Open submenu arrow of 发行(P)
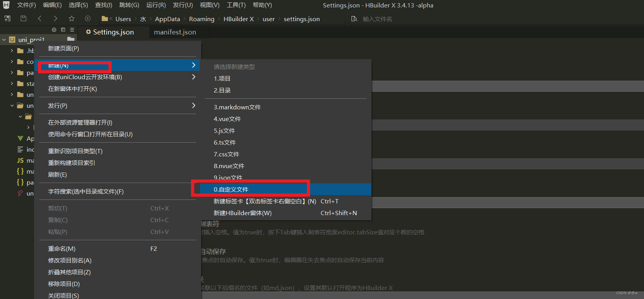The height and width of the screenshot is (299, 644). tap(193, 105)
